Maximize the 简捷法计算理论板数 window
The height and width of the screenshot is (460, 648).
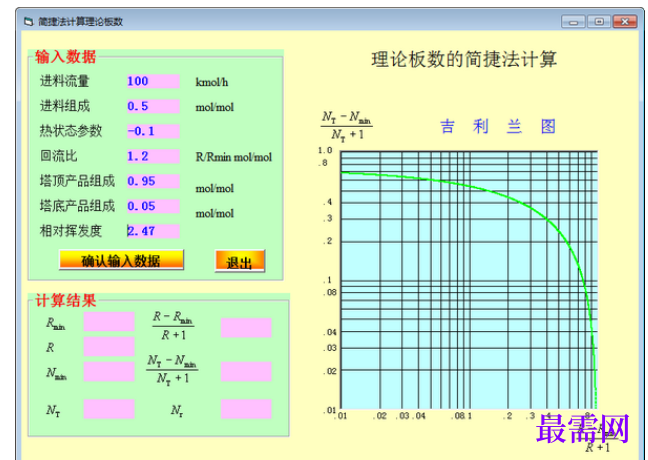point(599,21)
